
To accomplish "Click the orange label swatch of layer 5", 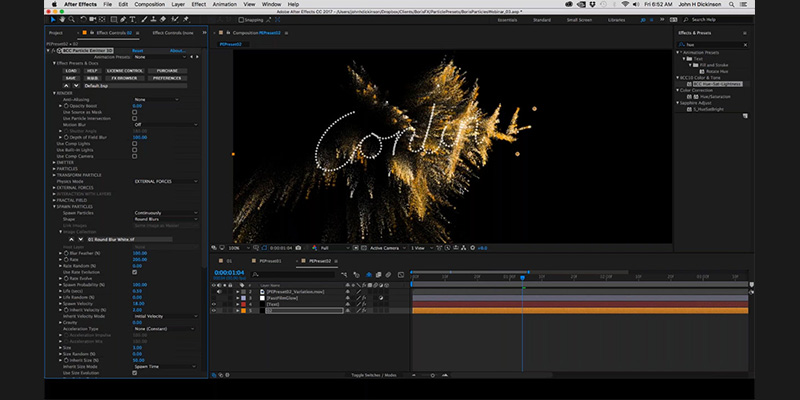I will (243, 311).
